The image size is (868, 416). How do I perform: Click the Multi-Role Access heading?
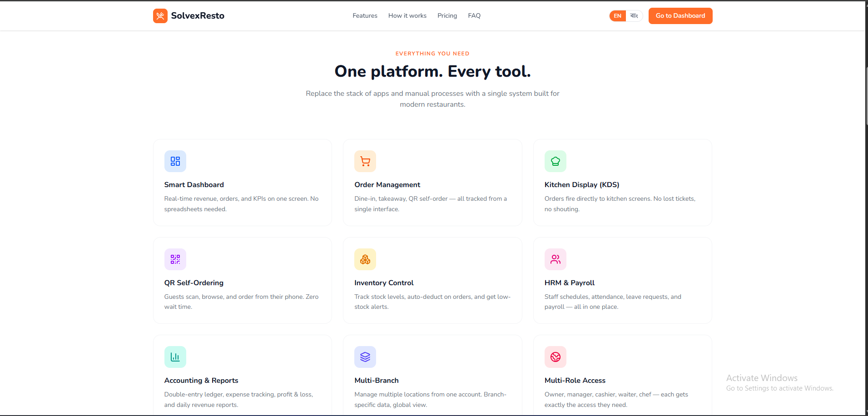coord(575,381)
